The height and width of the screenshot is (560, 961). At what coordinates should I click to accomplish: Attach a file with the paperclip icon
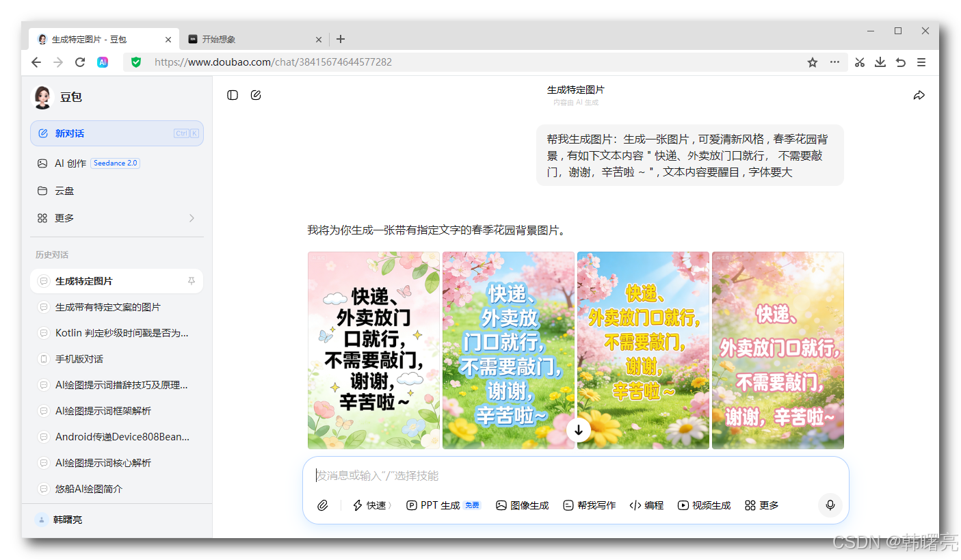tap(323, 505)
